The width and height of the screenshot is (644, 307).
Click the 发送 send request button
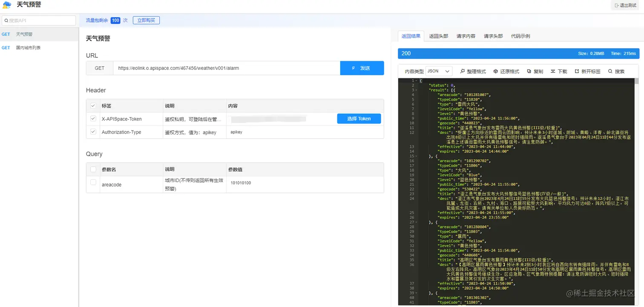[362, 68]
